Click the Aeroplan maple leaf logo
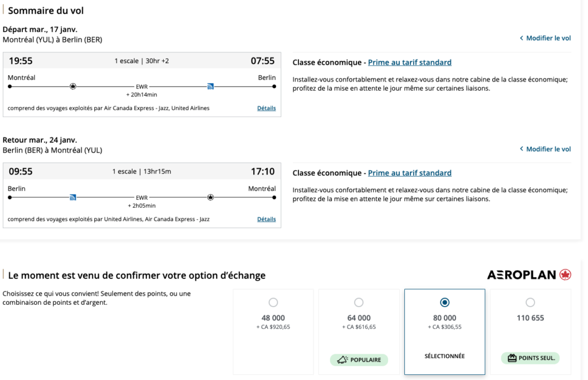Viewport: 588px width, 380px height. click(566, 275)
